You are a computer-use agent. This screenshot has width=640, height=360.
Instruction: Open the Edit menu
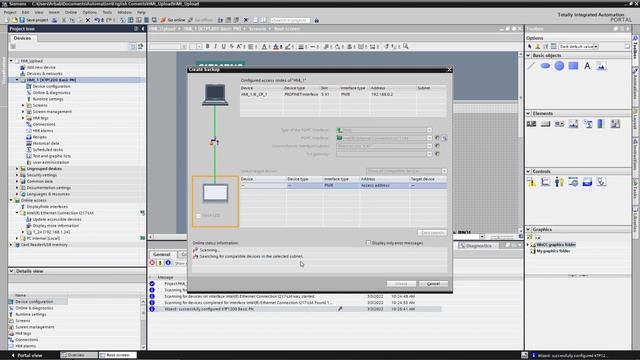click(25, 12)
